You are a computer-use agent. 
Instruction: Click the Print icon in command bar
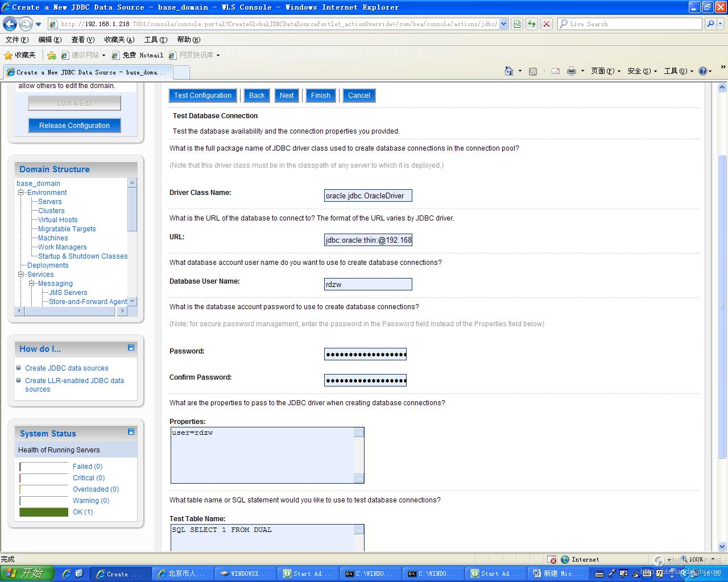coord(571,71)
